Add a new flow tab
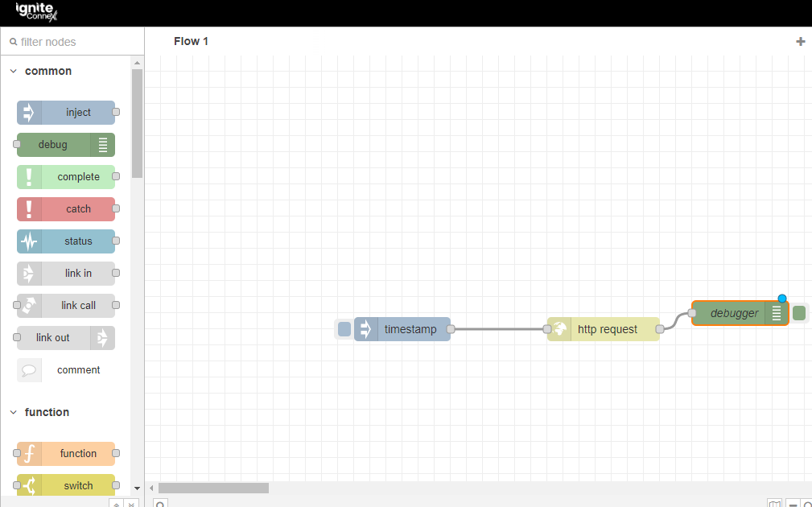 pos(800,42)
